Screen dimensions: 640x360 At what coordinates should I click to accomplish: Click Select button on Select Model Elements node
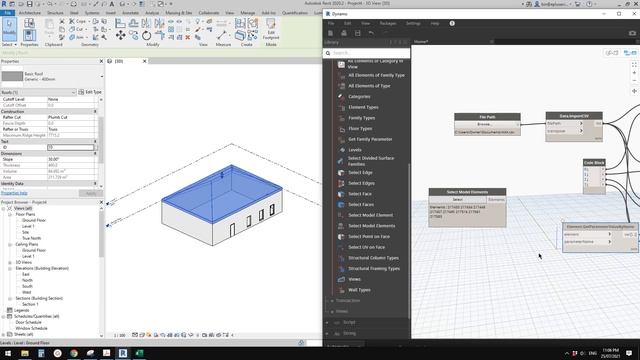458,200
